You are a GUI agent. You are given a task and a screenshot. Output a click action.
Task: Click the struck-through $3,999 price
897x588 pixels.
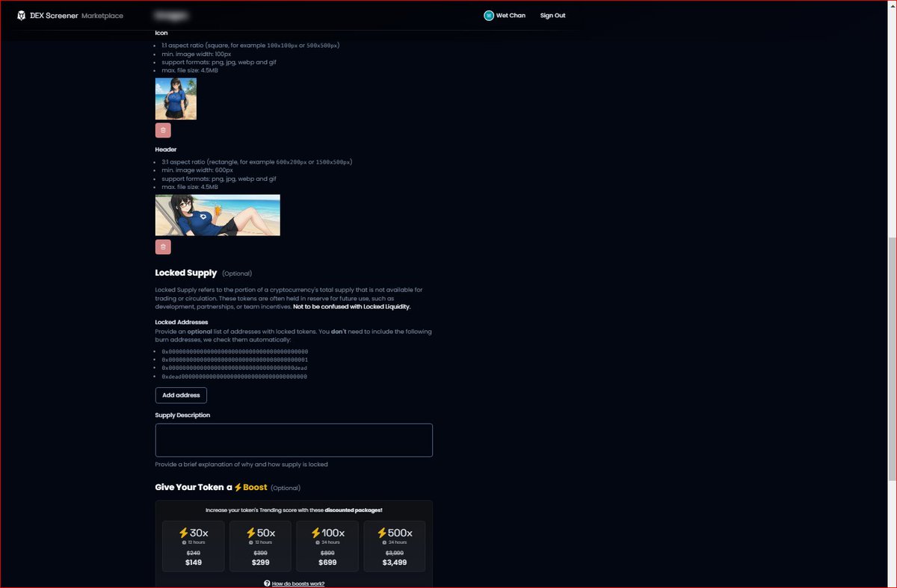point(395,553)
